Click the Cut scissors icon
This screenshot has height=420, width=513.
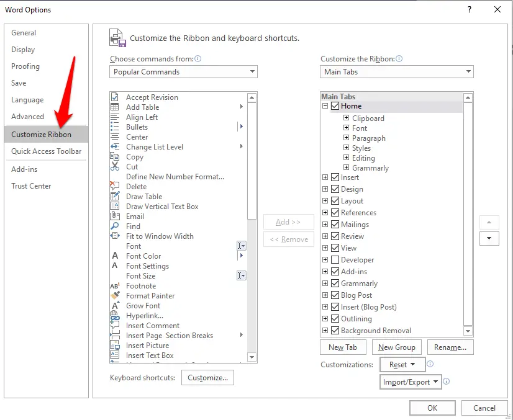[114, 166]
